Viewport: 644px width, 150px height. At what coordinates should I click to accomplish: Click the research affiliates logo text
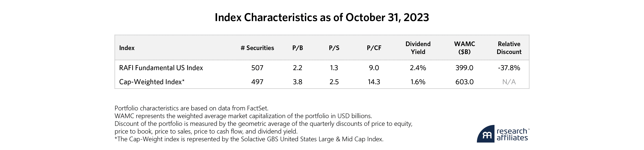(x=512, y=134)
